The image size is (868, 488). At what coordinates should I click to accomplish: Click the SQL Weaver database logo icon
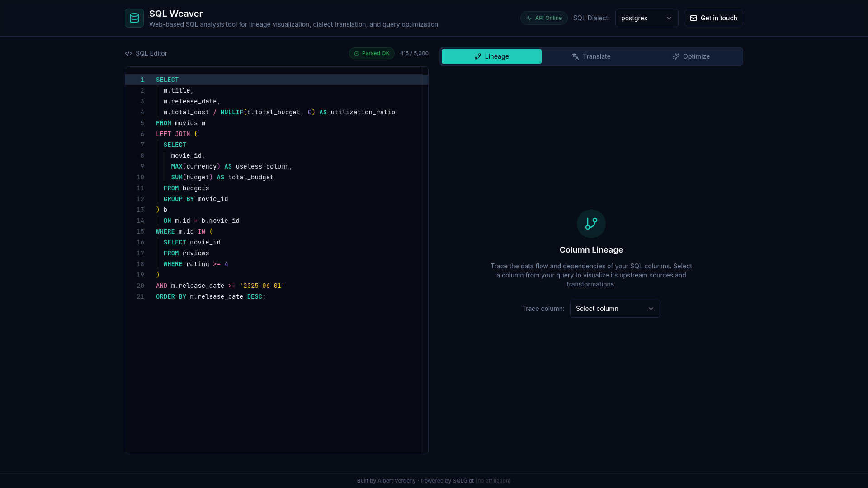tap(134, 18)
